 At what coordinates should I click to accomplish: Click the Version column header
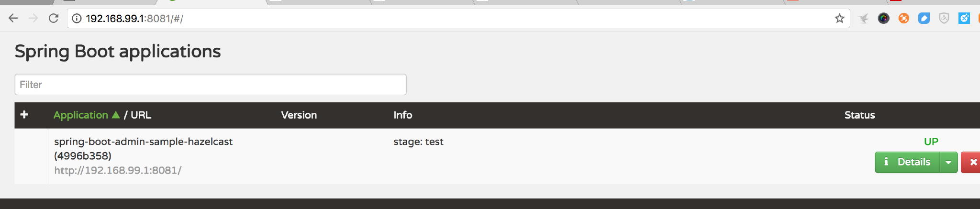299,115
